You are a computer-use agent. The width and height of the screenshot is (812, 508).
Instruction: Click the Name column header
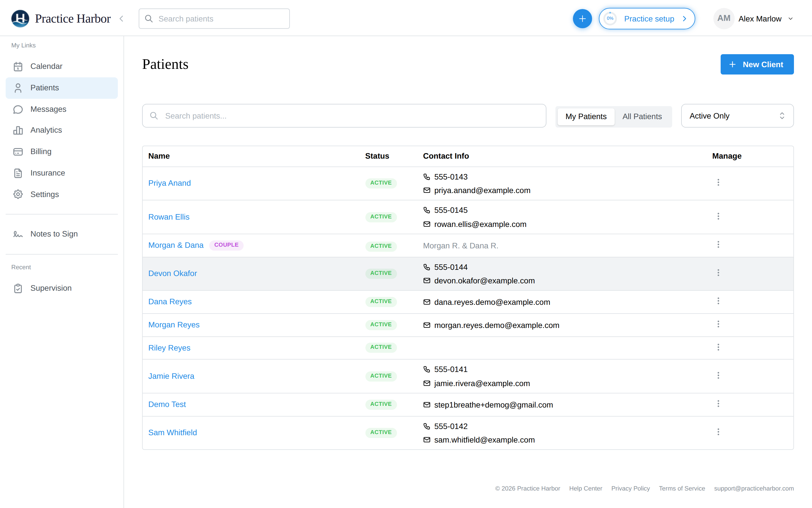click(159, 156)
